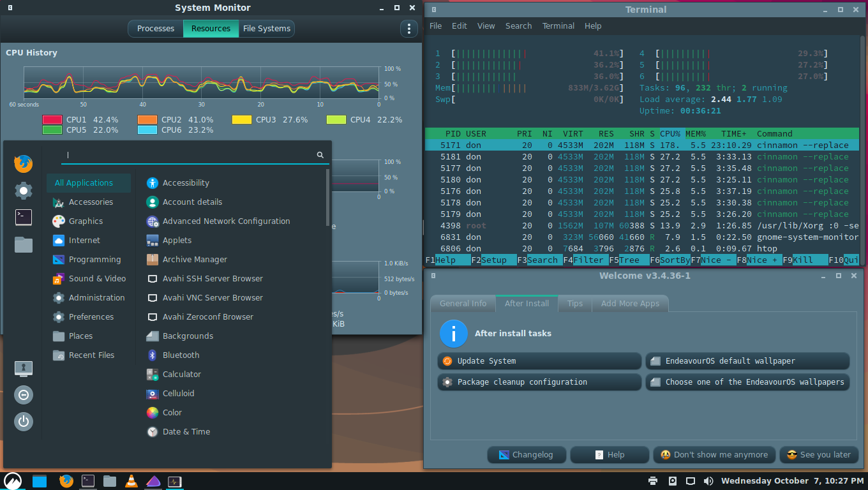Click the Lock Screen icon in menu
868x490 pixels.
(x=24, y=368)
